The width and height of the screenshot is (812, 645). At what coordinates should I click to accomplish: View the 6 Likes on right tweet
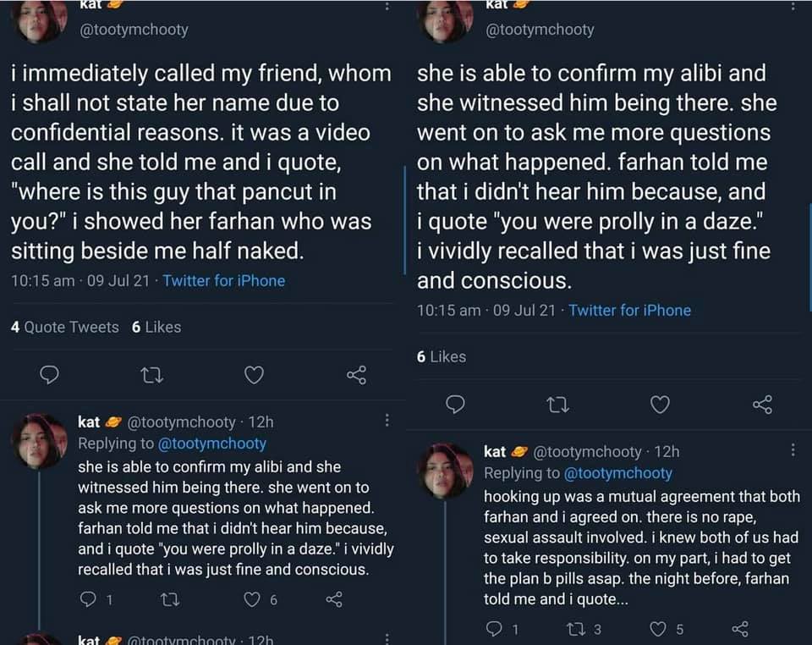pyautogui.click(x=442, y=356)
